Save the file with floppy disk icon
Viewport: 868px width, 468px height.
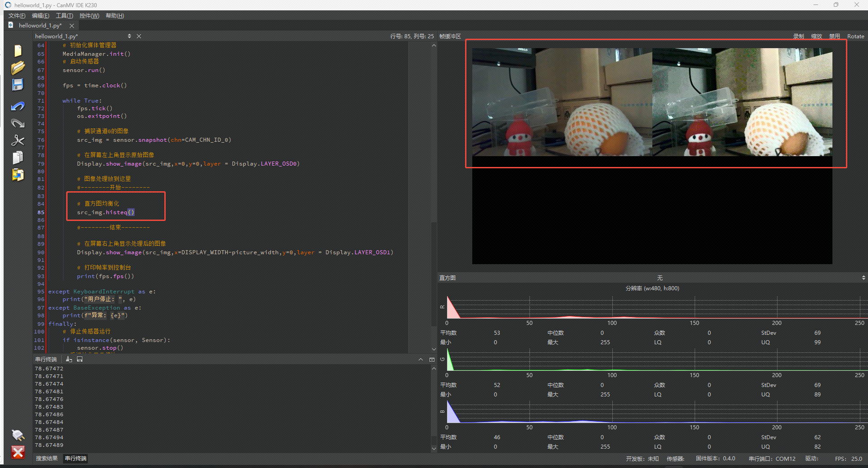(18, 85)
